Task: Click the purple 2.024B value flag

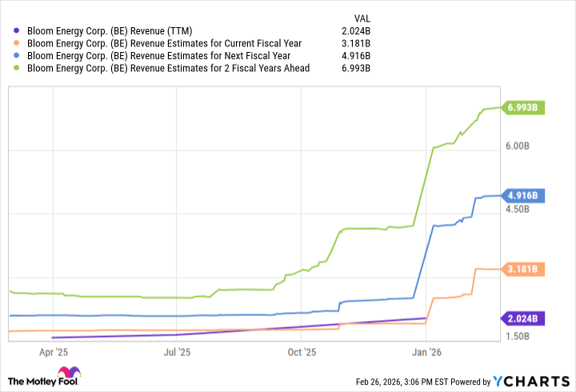Action: tap(522, 318)
